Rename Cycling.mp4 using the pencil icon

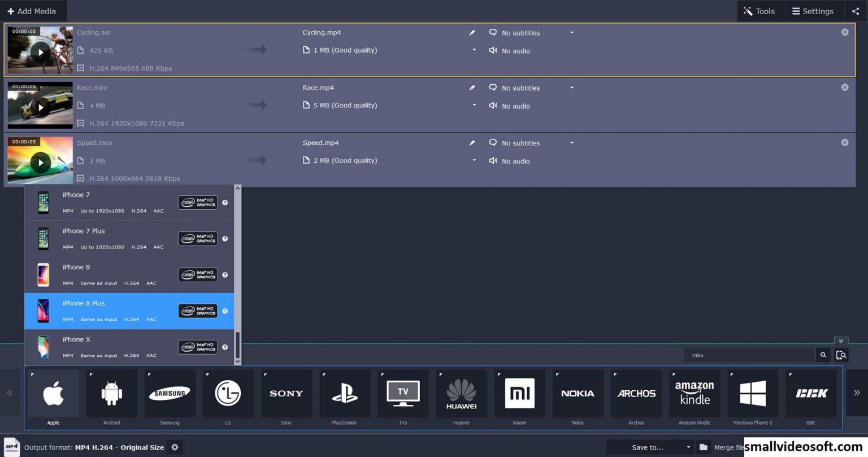472,32
